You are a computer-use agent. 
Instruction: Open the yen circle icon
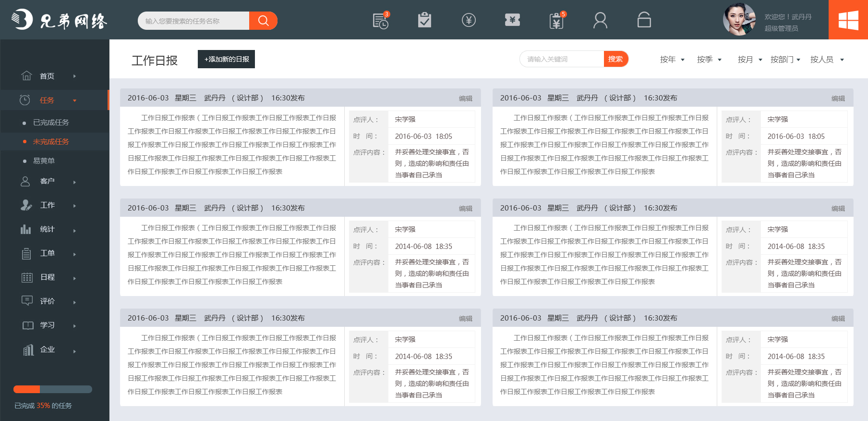469,20
